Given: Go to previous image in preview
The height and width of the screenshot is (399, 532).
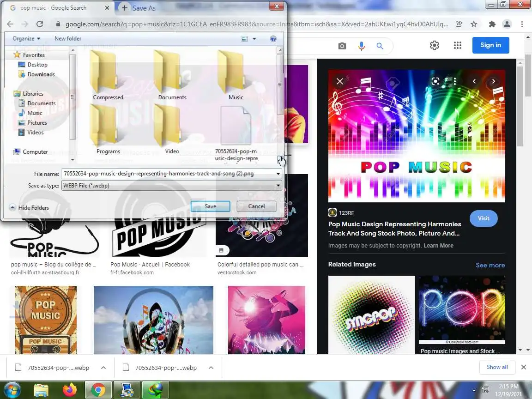Looking at the screenshot, I should (x=474, y=81).
